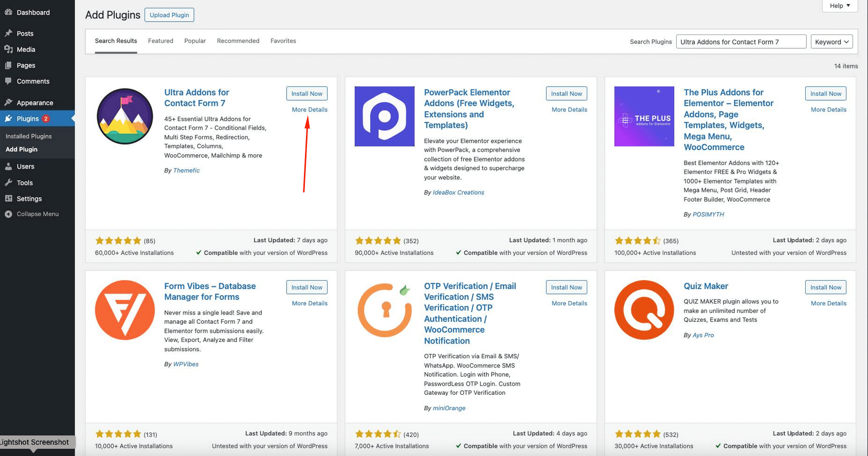The width and height of the screenshot is (868, 456).
Task: Open author link Themefic
Action: [186, 170]
